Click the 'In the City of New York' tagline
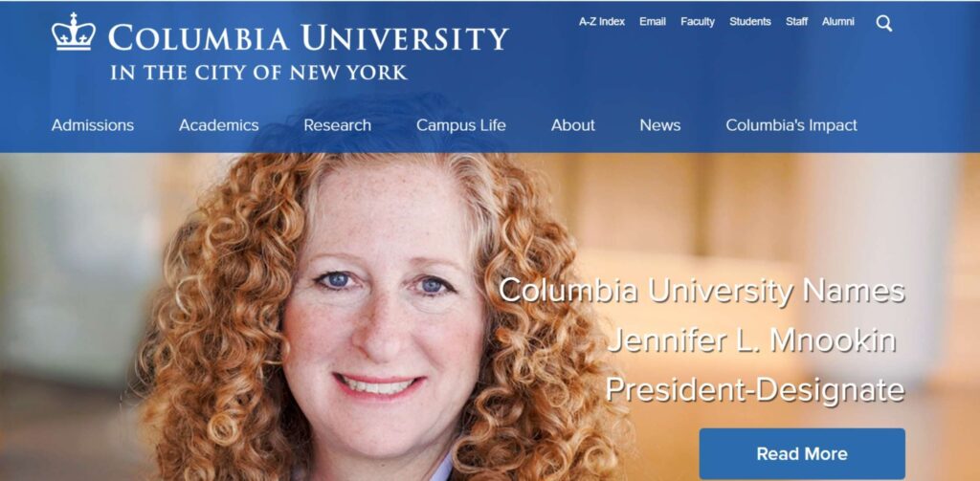980x481 pixels. [x=258, y=73]
